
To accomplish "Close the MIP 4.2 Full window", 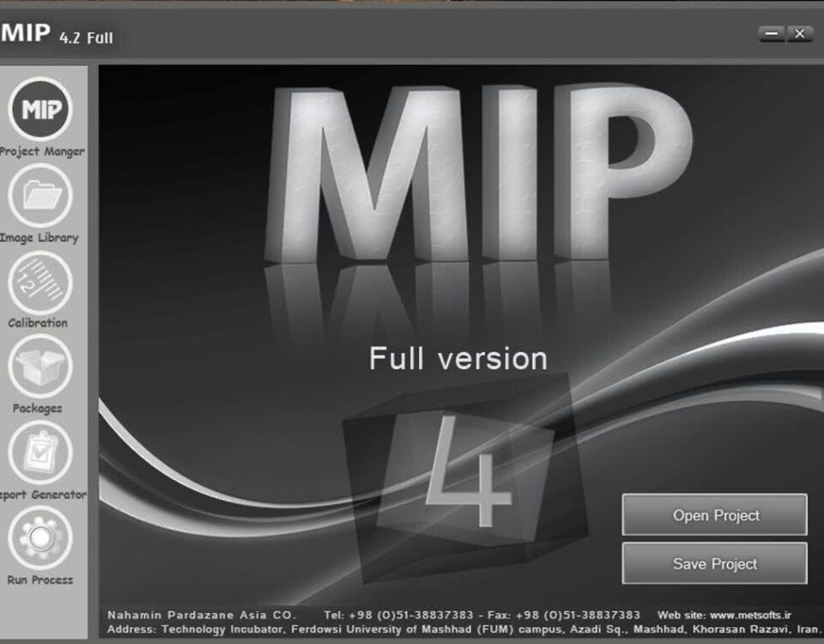I will [799, 33].
